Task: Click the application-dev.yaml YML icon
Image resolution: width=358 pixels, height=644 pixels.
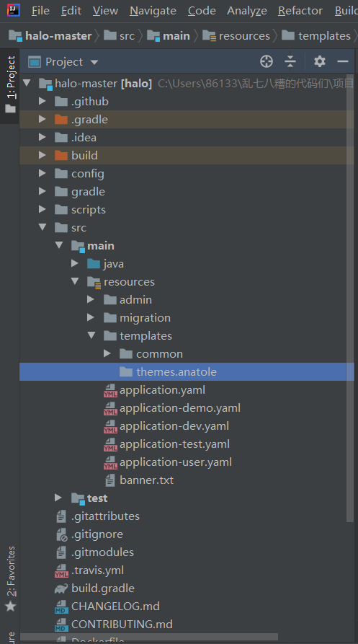Action: point(110,427)
